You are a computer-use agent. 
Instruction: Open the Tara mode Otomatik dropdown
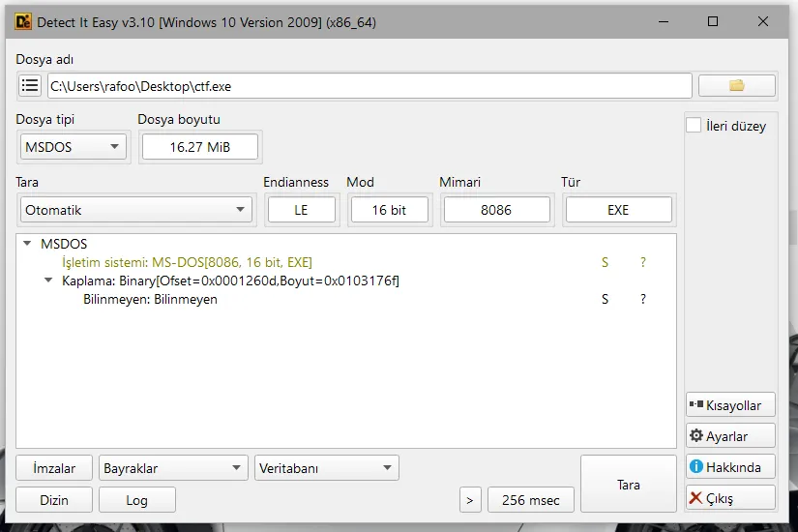[135, 210]
